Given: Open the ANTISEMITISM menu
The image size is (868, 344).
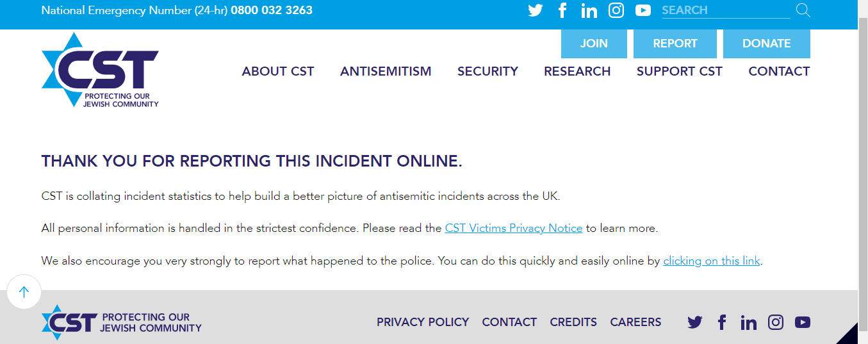Looking at the screenshot, I should coord(386,71).
